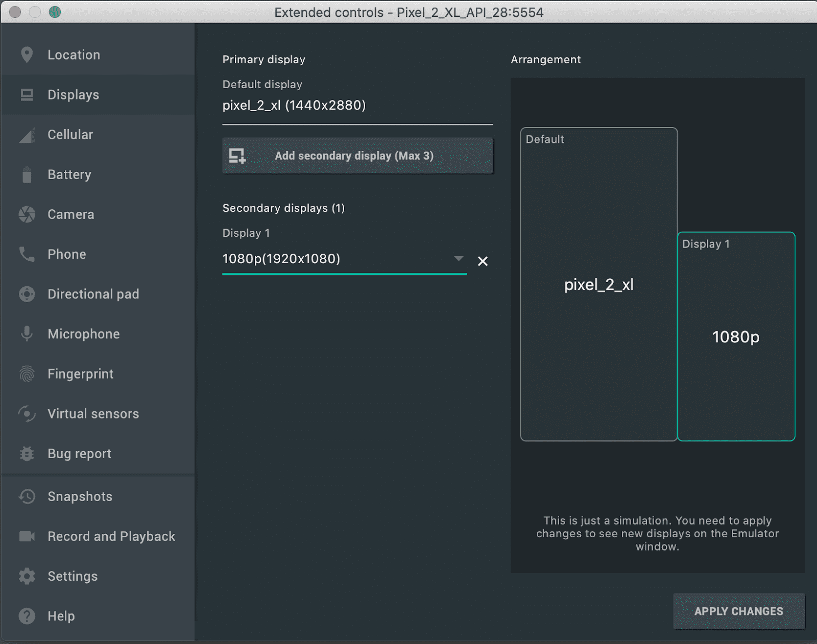Click the Battery icon in sidebar

pyautogui.click(x=26, y=175)
